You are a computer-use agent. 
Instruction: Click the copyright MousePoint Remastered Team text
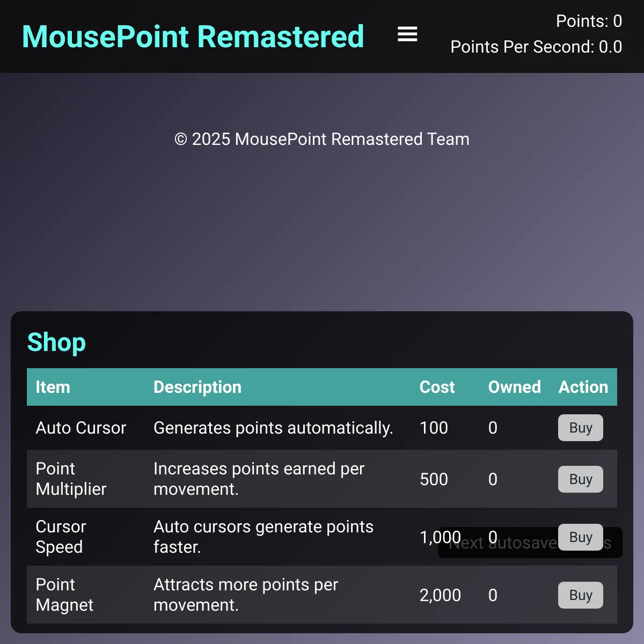pos(322,139)
